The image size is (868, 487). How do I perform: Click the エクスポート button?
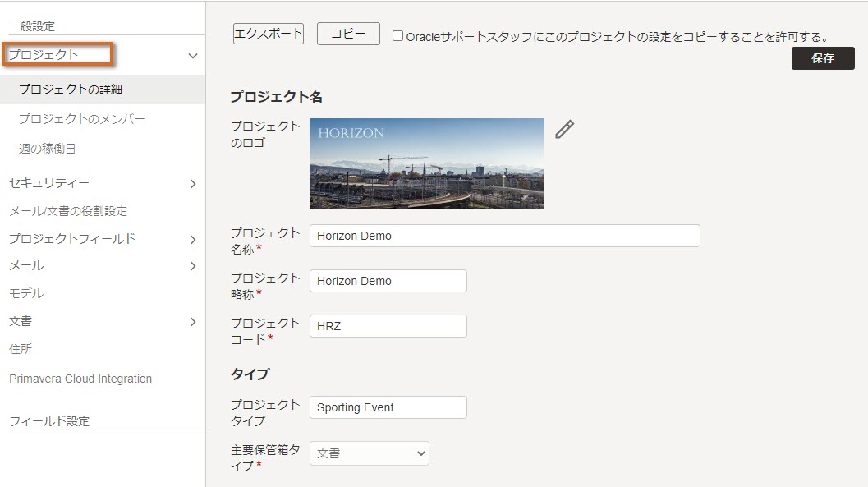(269, 34)
